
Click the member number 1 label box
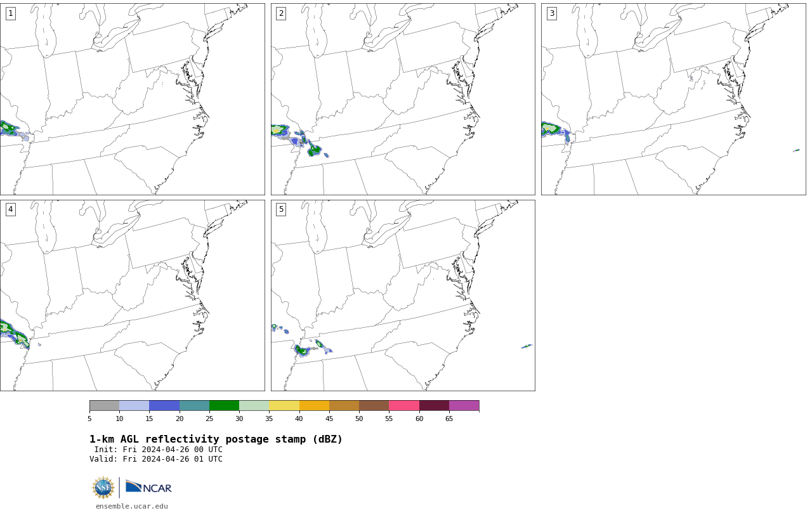click(10, 13)
